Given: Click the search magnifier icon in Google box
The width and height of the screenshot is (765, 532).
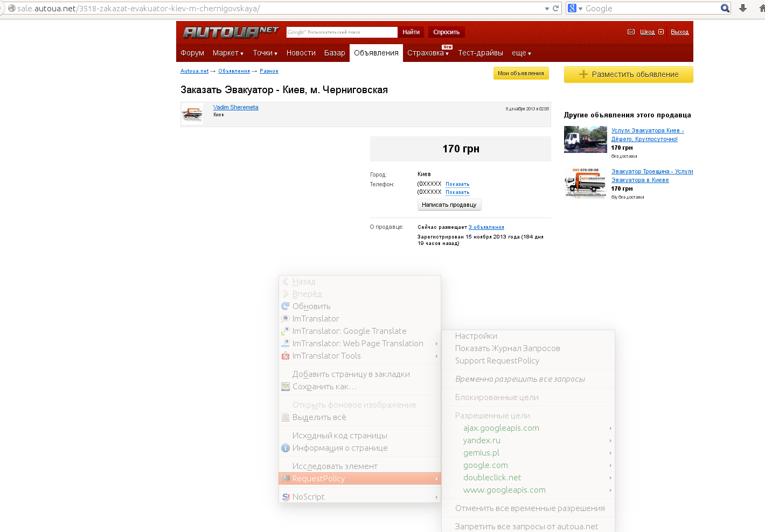Looking at the screenshot, I should [725, 8].
